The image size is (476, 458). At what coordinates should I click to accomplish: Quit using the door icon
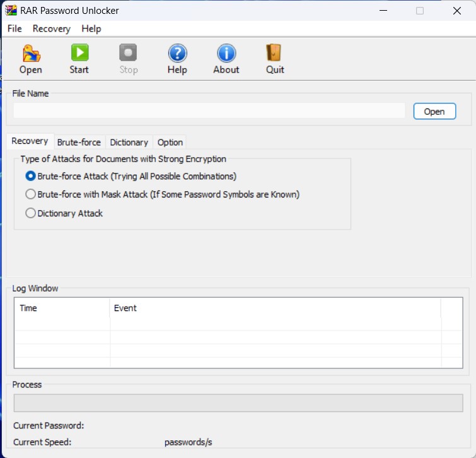click(x=274, y=53)
